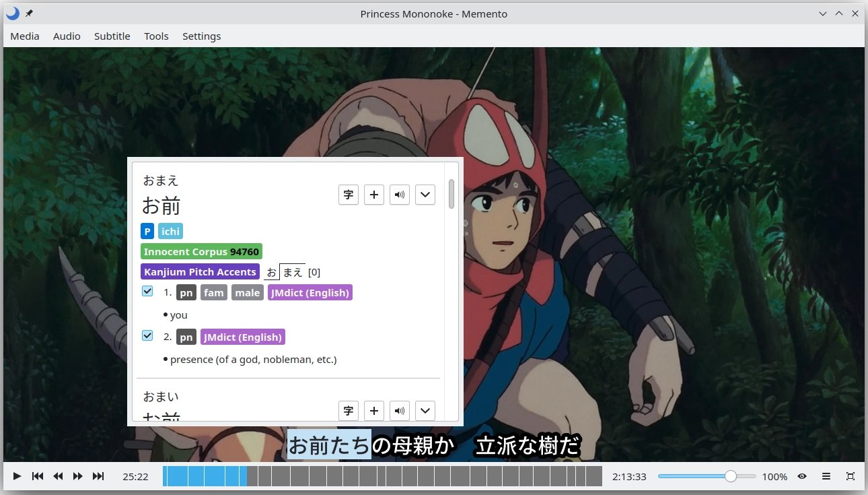This screenshot has height=495, width=868.
Task: Click the reading おまい of second entry
Action: click(x=161, y=396)
